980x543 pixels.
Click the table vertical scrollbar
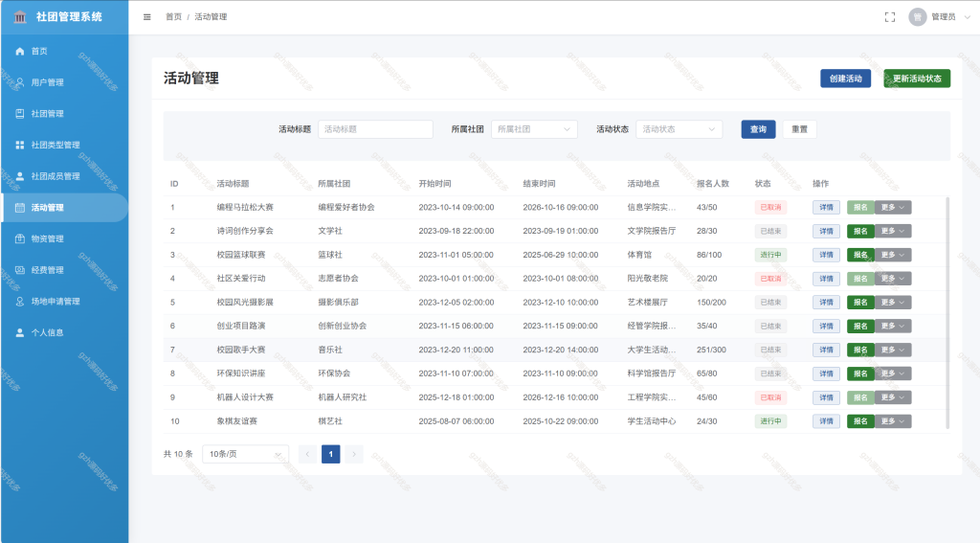[947, 313]
